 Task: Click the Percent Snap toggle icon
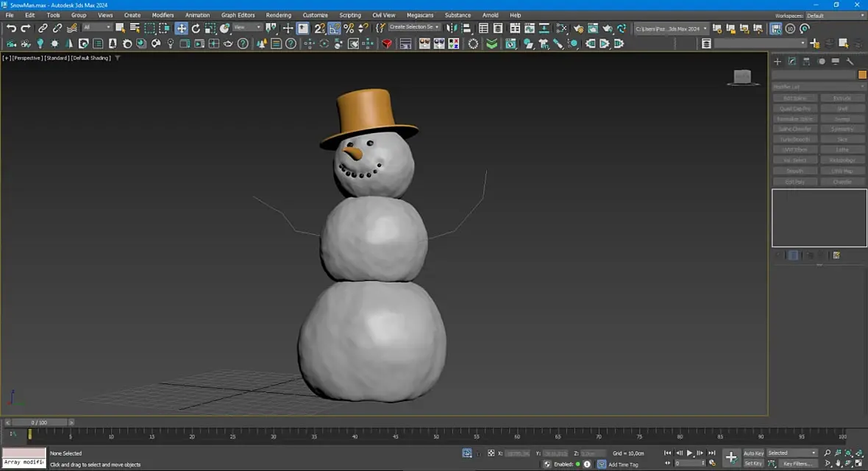(x=349, y=28)
